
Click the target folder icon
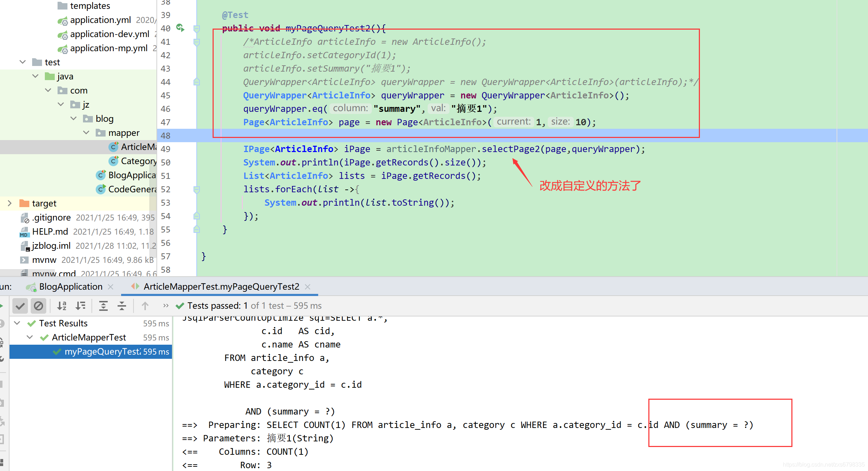coord(24,203)
